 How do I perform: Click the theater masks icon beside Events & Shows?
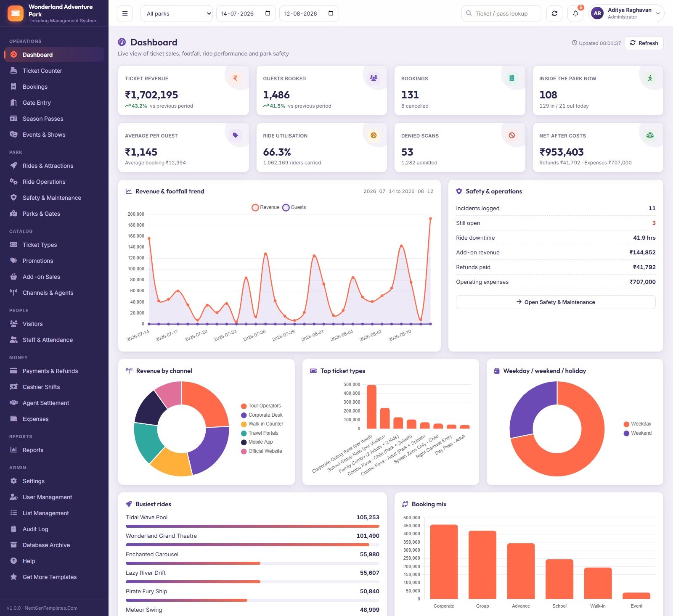tap(13, 135)
